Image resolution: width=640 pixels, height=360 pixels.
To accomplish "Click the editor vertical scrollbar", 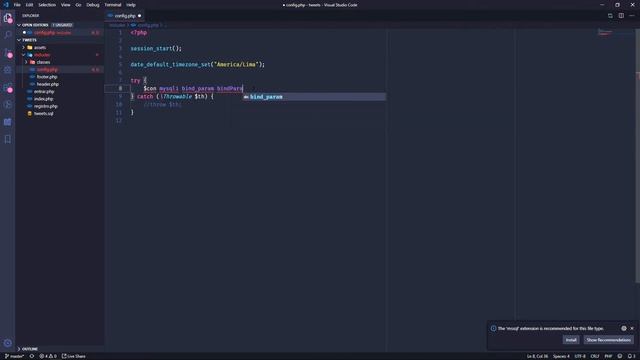I will [x=637, y=155].
